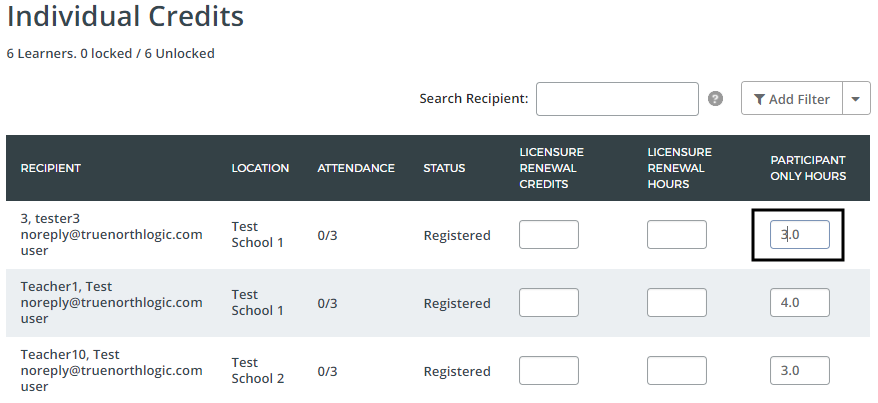Click the Status column header
This screenshot has width=878, height=403.
pyautogui.click(x=444, y=168)
